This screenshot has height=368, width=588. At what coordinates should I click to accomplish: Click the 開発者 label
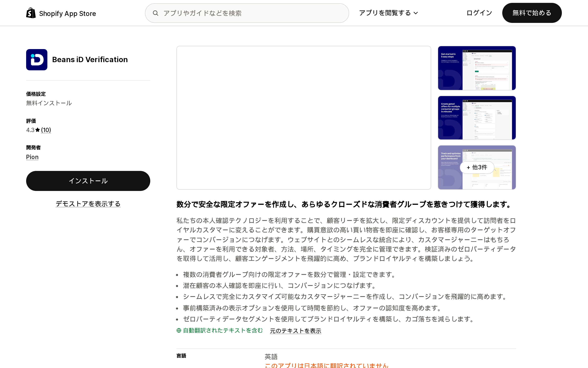(33, 147)
